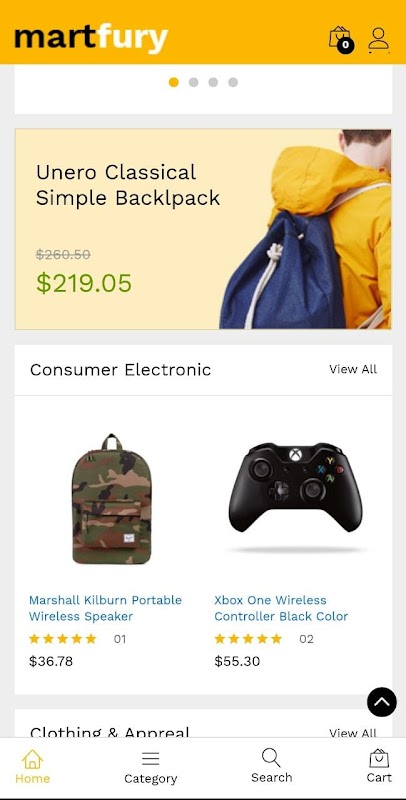Click View All for Consumer Electronic
406x800 pixels.
coord(353,369)
